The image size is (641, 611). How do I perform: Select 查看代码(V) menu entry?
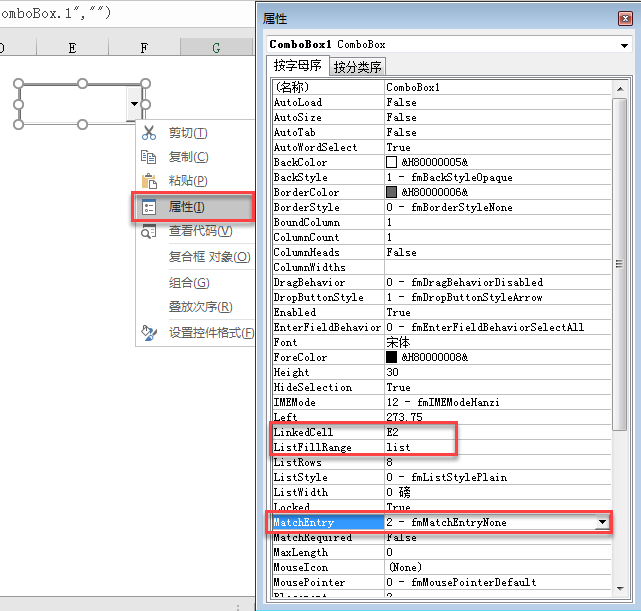[x=200, y=231]
